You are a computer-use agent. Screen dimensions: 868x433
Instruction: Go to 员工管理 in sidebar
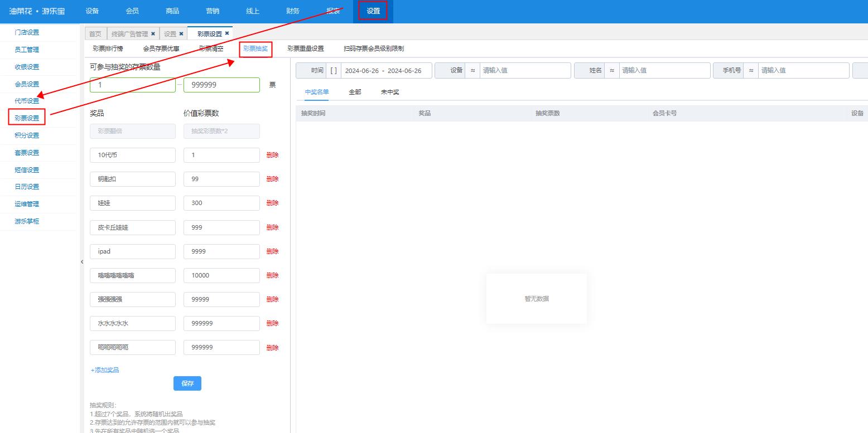click(x=27, y=50)
